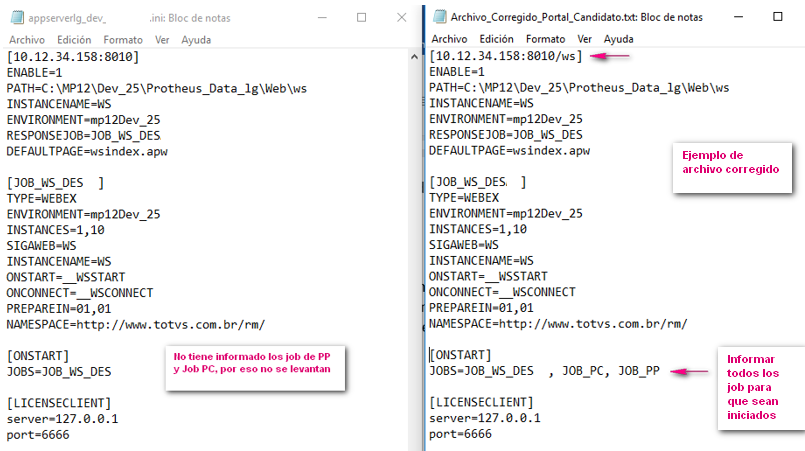
Task: Open Archivo menu in left appserverlg_dev window
Action: (27, 40)
